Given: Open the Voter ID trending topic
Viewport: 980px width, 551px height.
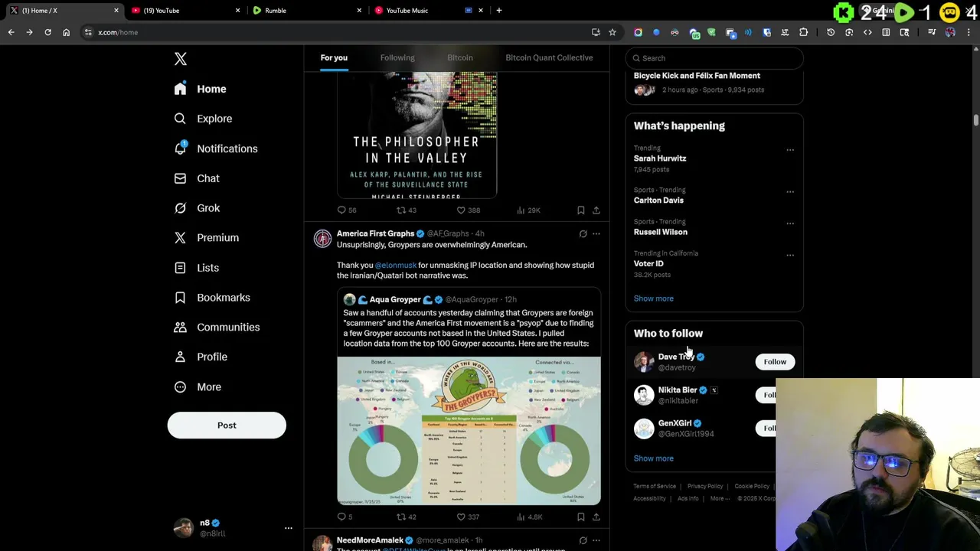Looking at the screenshot, I should point(648,263).
